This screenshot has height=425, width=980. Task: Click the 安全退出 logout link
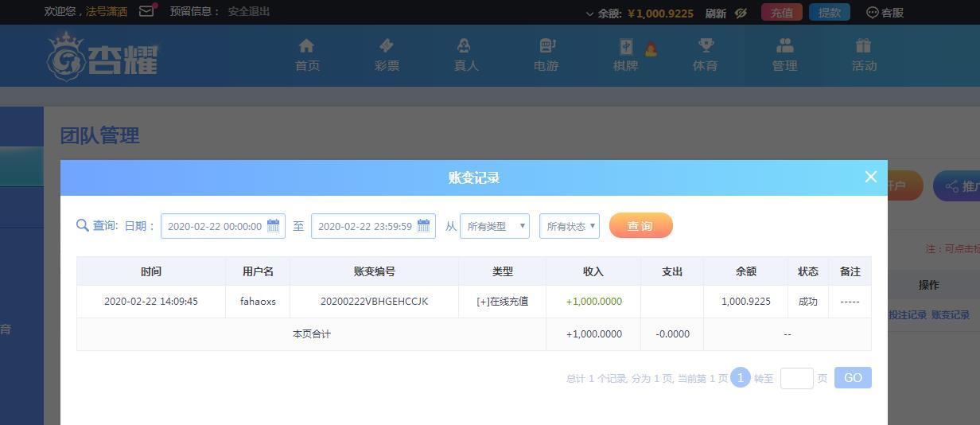[249, 11]
